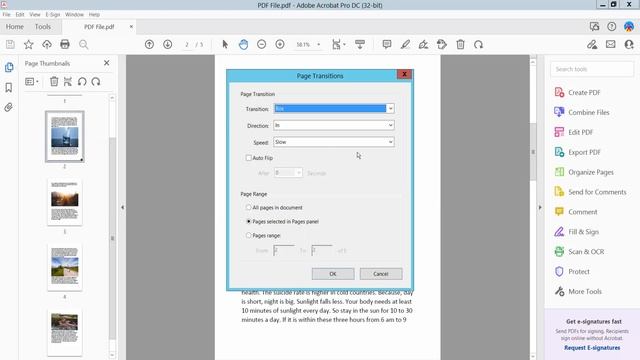Open the View menu
640x360 pixels.
pyautogui.click(x=35, y=14)
